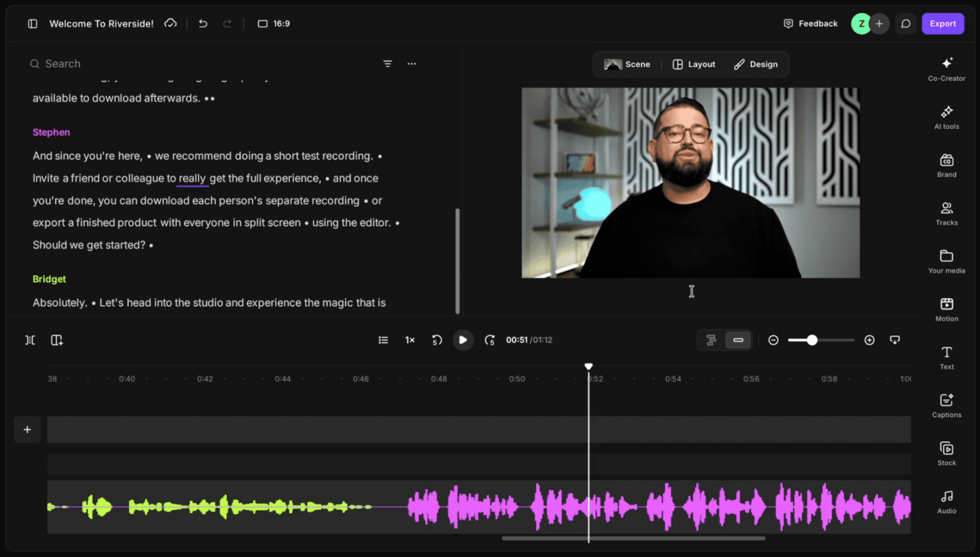Screen dimensions: 980x557
Task: Click the add scene layout icon
Action: coord(57,340)
